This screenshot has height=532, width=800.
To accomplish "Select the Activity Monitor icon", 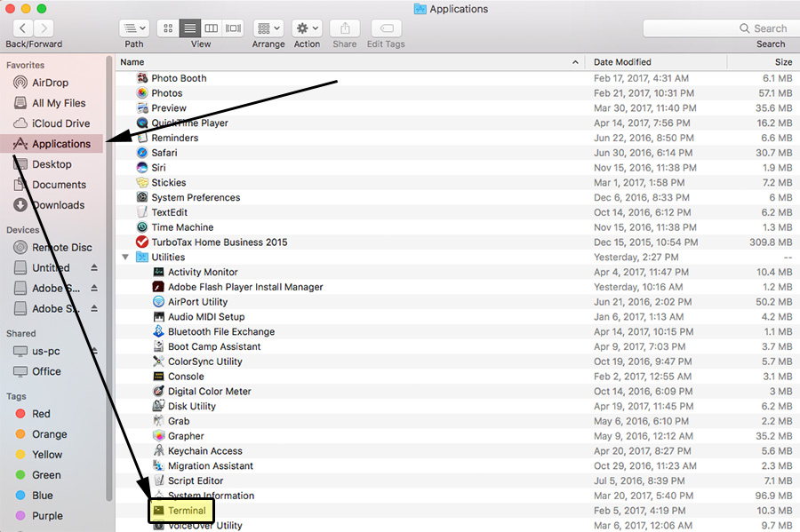I will point(159,272).
